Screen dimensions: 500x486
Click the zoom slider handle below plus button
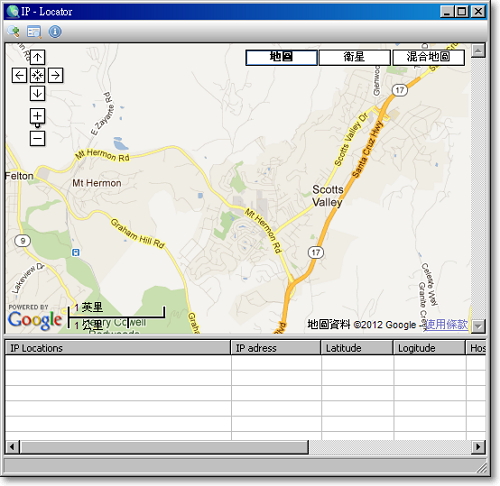pyautogui.click(x=37, y=125)
